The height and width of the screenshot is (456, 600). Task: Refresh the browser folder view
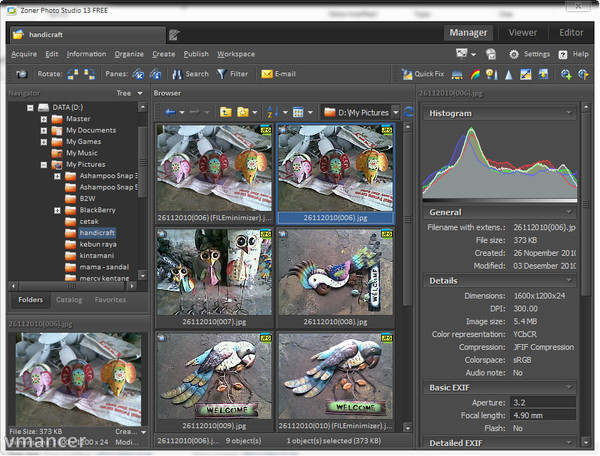coord(408,112)
